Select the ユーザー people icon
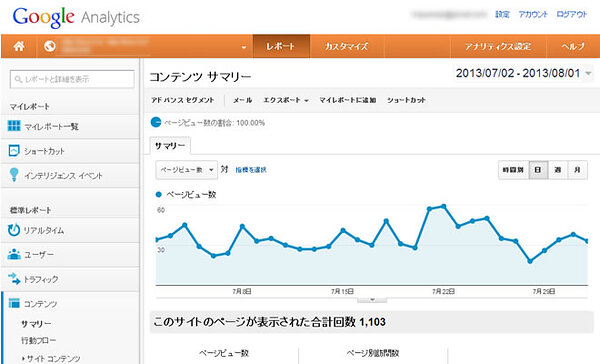 [14, 254]
